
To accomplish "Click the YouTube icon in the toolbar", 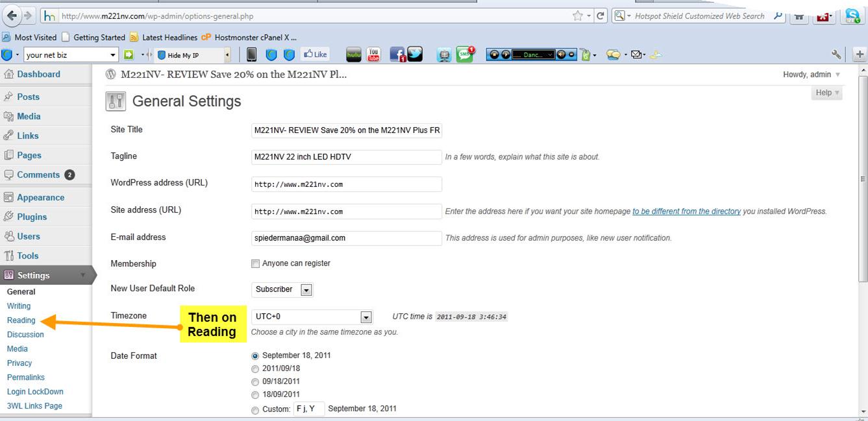I will 373,55.
